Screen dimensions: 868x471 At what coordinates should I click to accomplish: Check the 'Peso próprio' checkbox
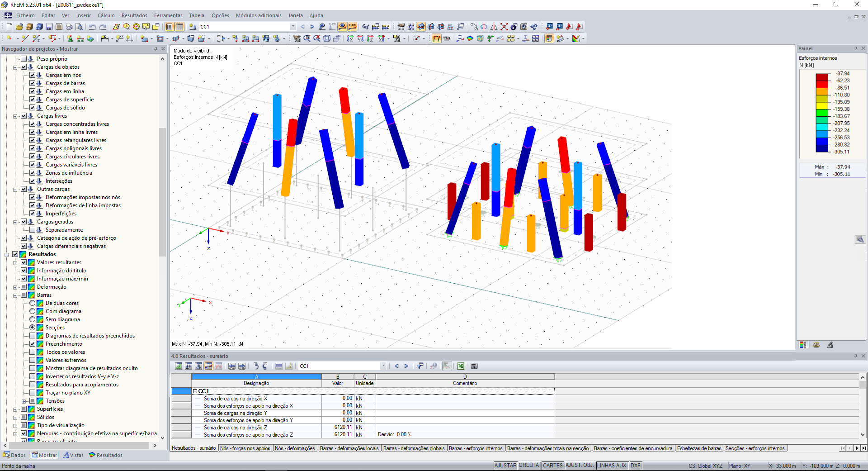(x=24, y=59)
